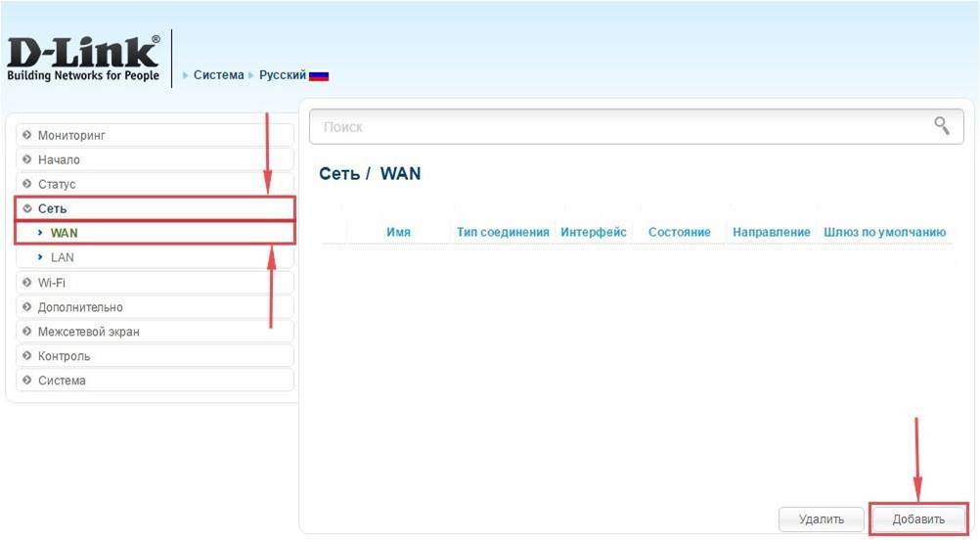The width and height of the screenshot is (980, 540).
Task: Open the Дополнительно sidebar section
Action: 80,307
